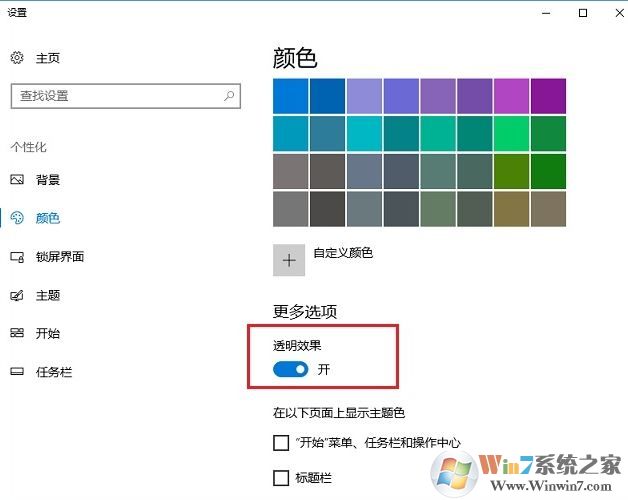Click the Start tiles icon in sidebar
Image resolution: width=628 pixels, height=500 pixels.
pyautogui.click(x=16, y=334)
